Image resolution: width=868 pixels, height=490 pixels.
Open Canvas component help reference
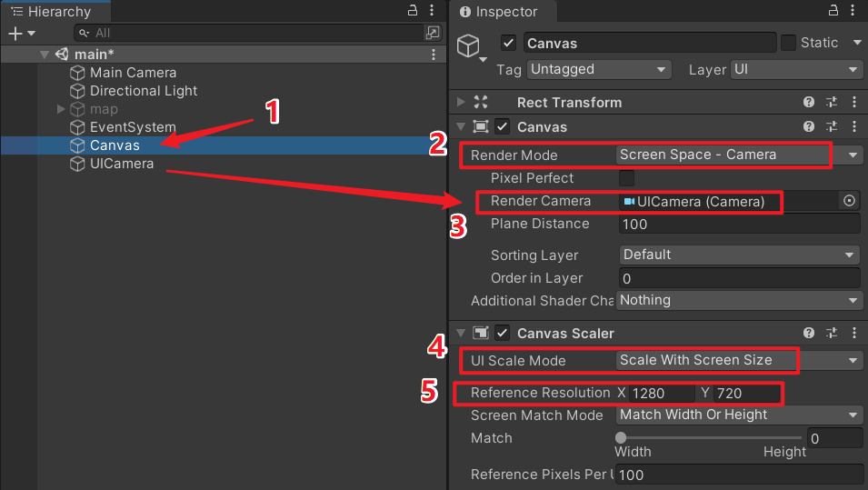click(809, 126)
